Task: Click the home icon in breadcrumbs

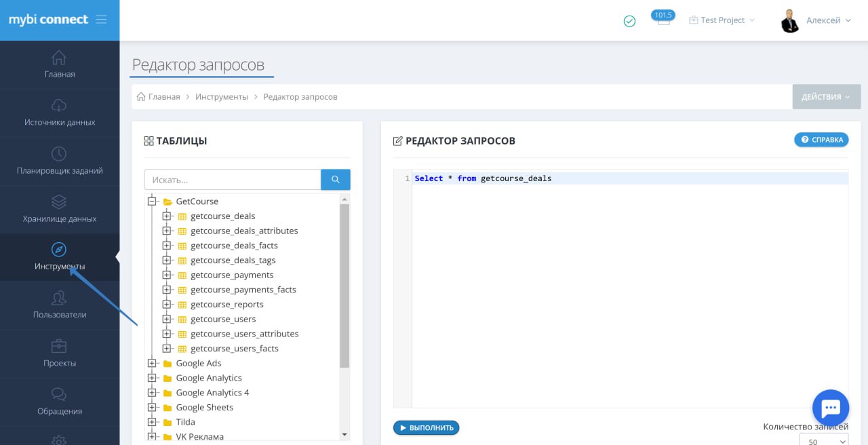Action: click(141, 97)
